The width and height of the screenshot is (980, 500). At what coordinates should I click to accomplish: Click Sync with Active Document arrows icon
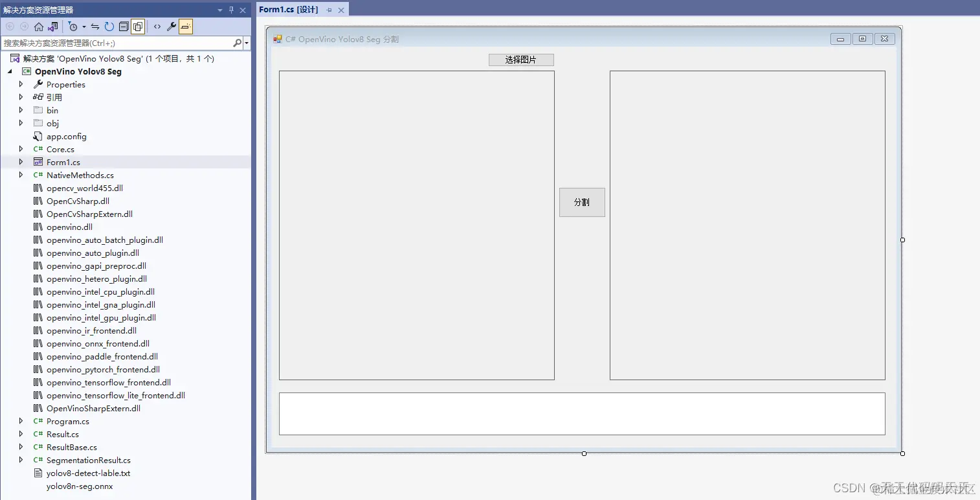point(95,27)
